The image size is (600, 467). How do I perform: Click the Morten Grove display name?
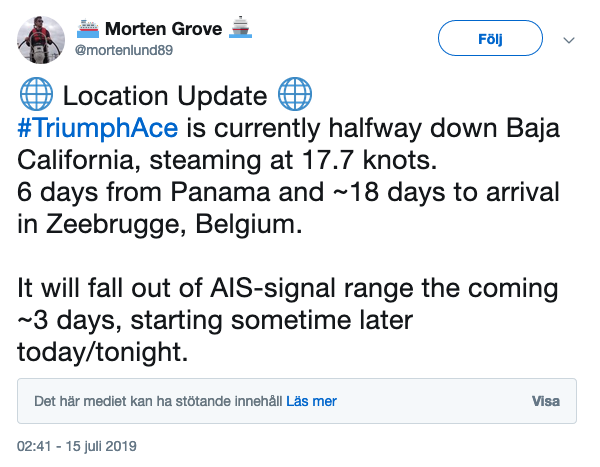[162, 27]
